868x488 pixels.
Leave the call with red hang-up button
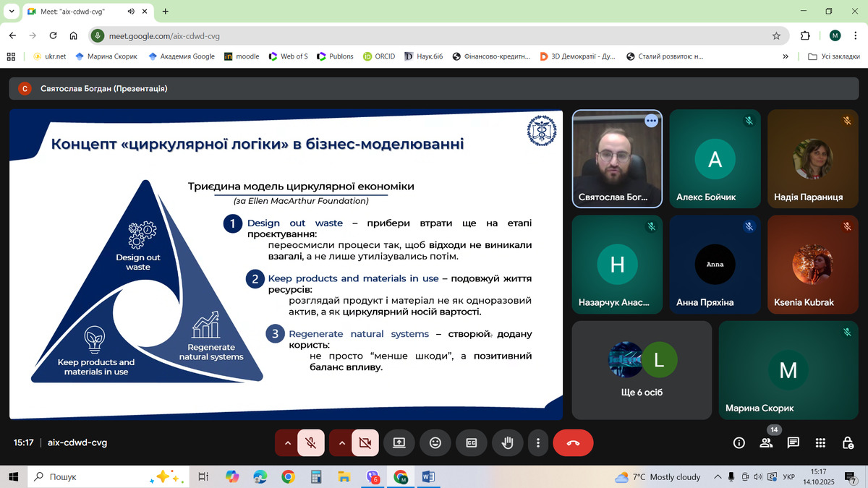click(573, 442)
